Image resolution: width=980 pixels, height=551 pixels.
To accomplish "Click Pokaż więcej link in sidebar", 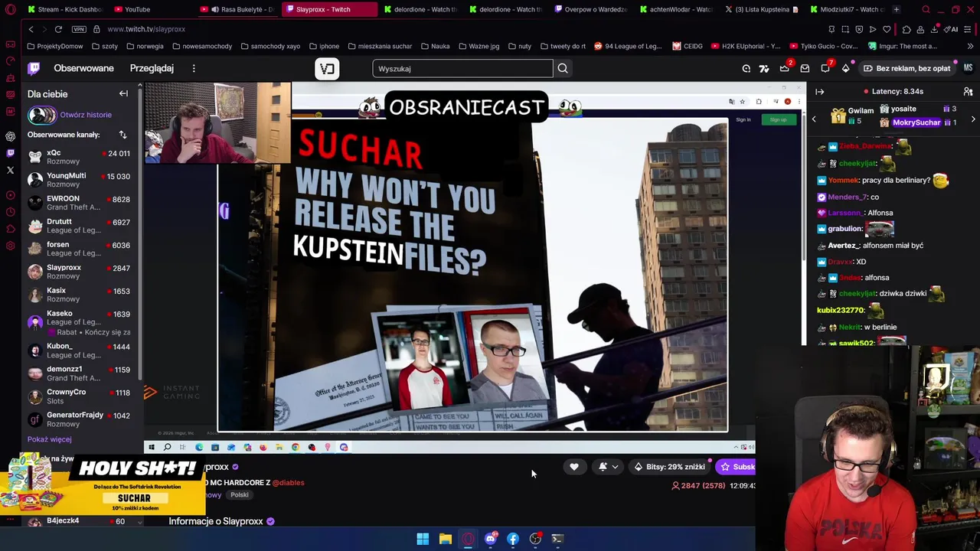I will 49,439.
